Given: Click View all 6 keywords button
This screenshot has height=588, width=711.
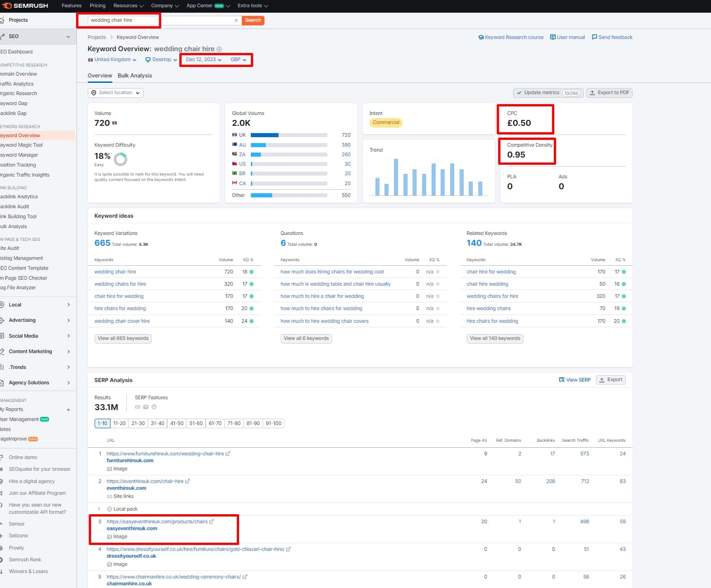Looking at the screenshot, I should [306, 339].
